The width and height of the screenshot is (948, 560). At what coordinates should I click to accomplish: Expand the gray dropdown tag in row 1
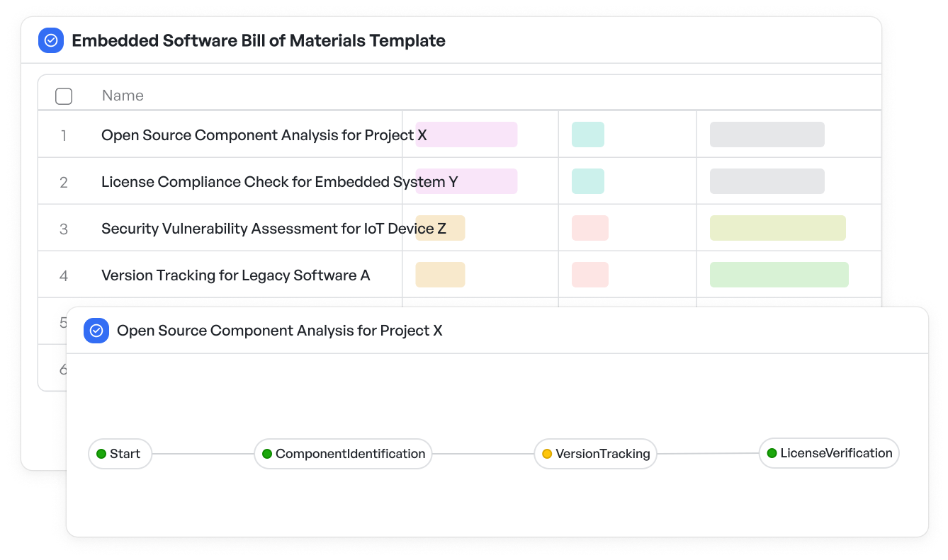point(767,134)
